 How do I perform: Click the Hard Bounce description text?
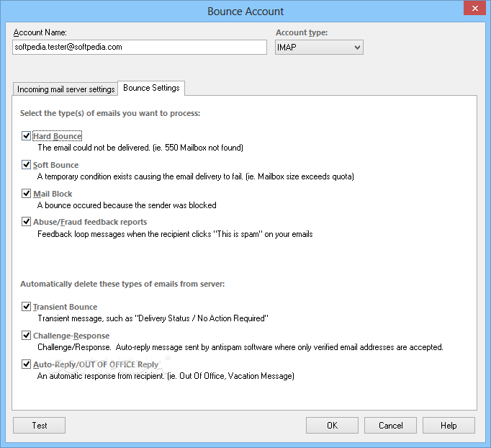coord(140,148)
